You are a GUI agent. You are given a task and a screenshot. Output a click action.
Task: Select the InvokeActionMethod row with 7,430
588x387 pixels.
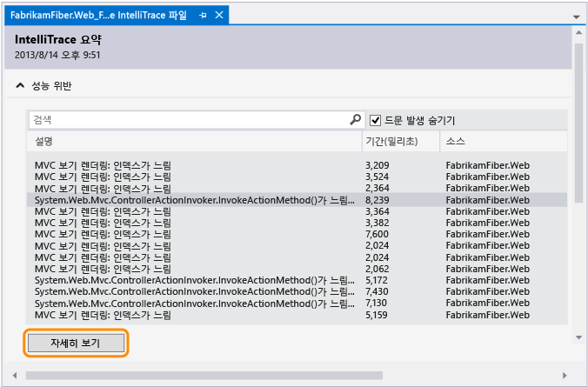297,291
